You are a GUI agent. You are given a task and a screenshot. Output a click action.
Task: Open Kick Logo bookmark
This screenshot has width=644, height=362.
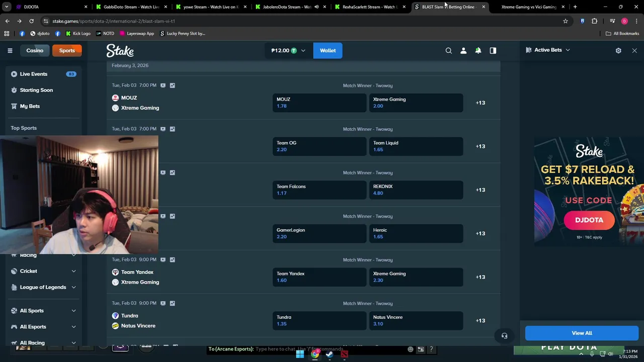(78, 33)
